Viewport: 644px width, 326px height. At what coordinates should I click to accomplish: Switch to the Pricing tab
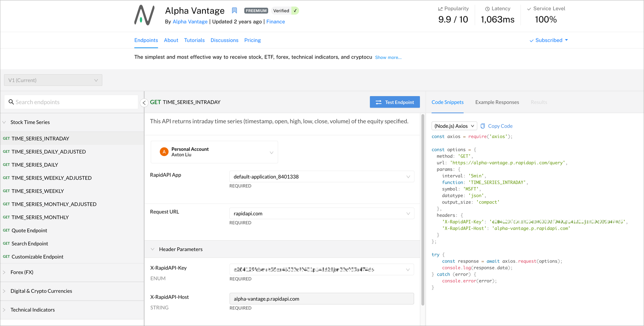(252, 40)
